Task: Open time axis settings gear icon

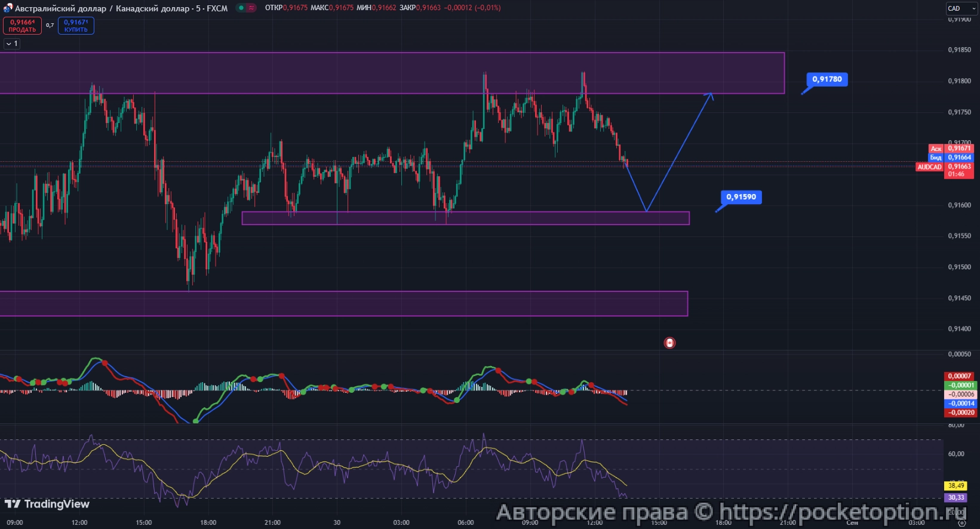Action: tap(961, 522)
